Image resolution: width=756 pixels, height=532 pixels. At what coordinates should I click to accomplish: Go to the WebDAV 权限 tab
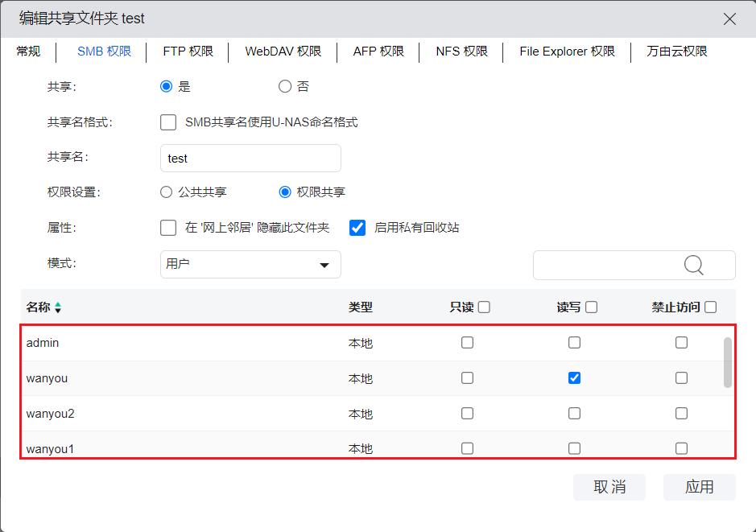pos(283,52)
